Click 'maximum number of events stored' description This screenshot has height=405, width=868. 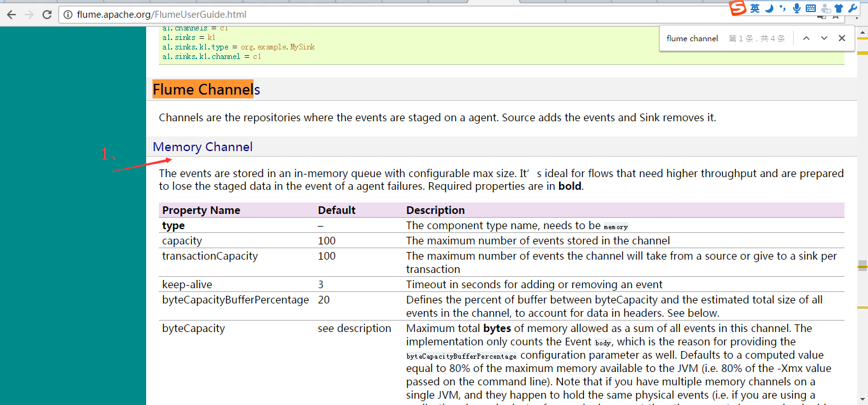tap(538, 241)
